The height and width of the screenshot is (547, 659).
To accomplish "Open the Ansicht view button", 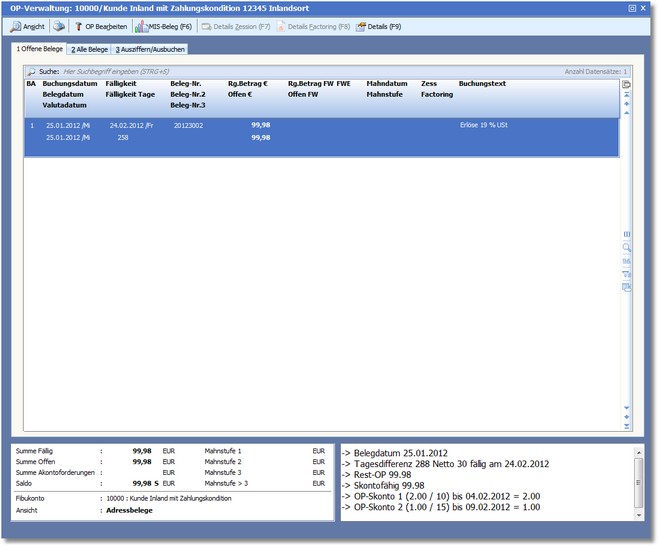I will point(28,27).
